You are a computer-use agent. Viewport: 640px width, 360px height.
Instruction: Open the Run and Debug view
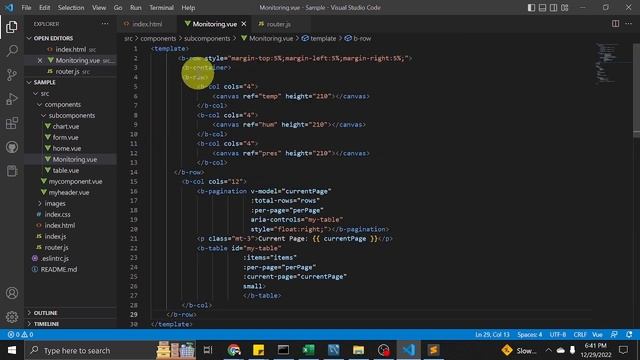(x=12, y=99)
